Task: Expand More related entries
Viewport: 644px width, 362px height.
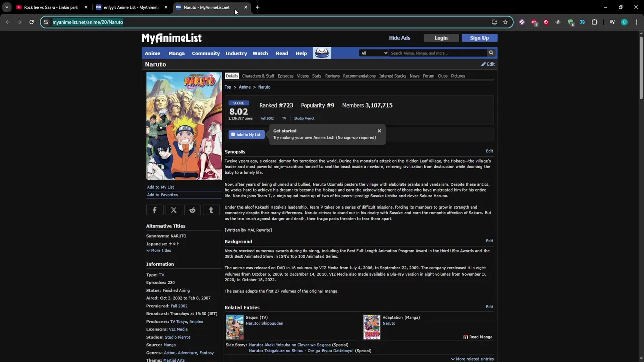Action: click(x=472, y=359)
